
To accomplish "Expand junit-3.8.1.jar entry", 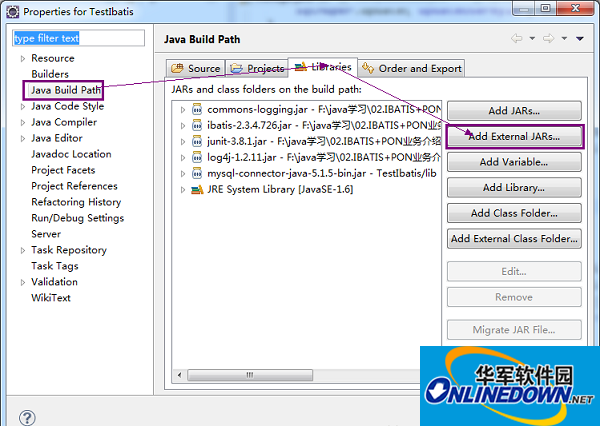I will (x=183, y=142).
